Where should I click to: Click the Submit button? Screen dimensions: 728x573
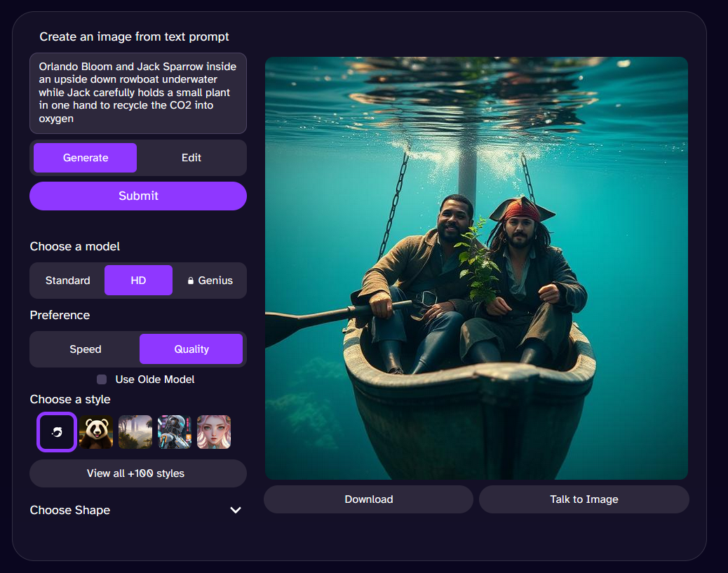[138, 196]
